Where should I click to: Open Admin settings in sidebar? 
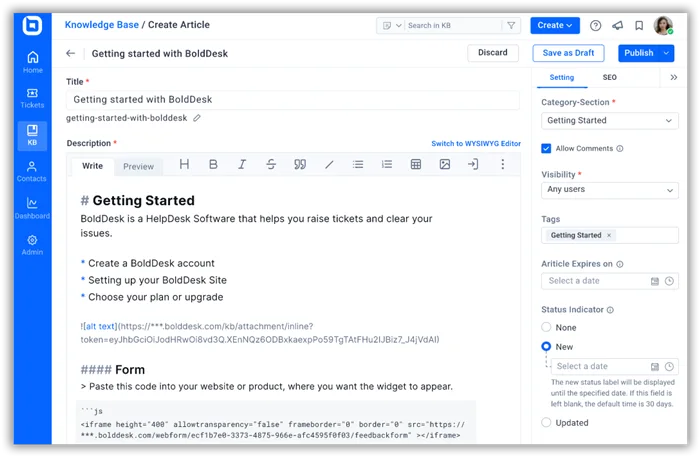(x=32, y=245)
